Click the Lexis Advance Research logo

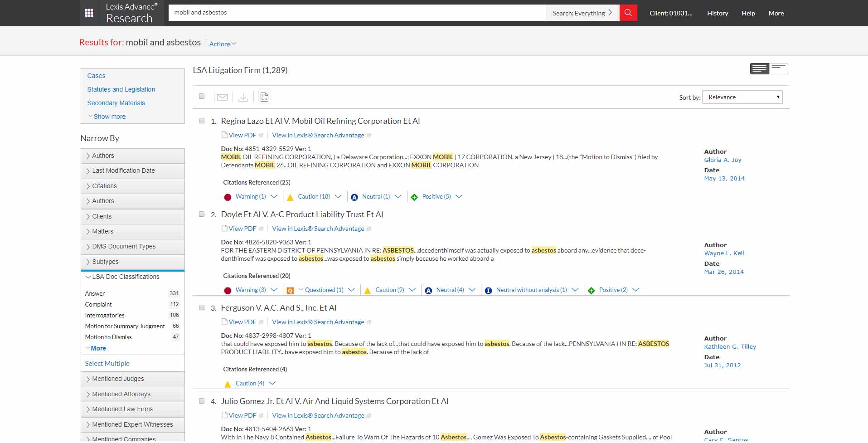point(131,13)
